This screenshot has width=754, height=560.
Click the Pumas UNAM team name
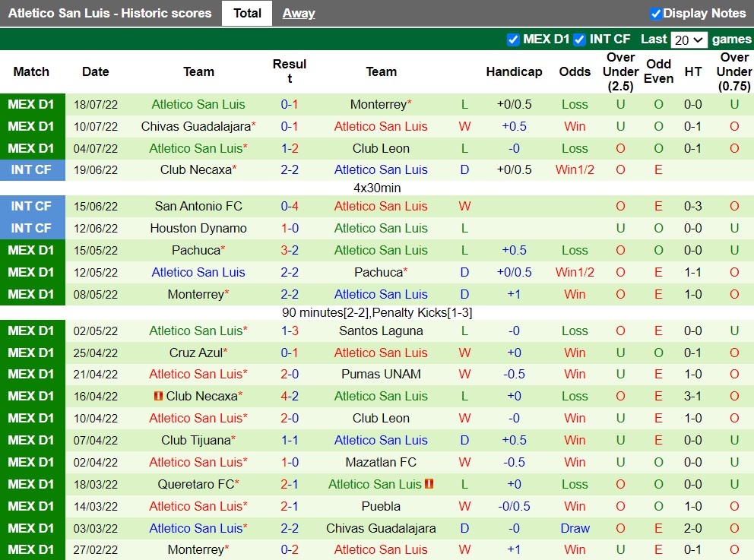point(381,374)
